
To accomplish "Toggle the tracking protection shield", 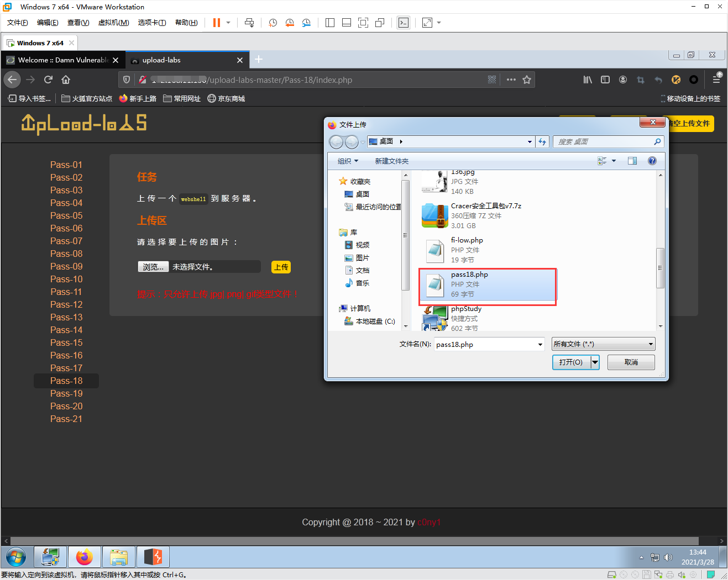I will pyautogui.click(x=127, y=80).
